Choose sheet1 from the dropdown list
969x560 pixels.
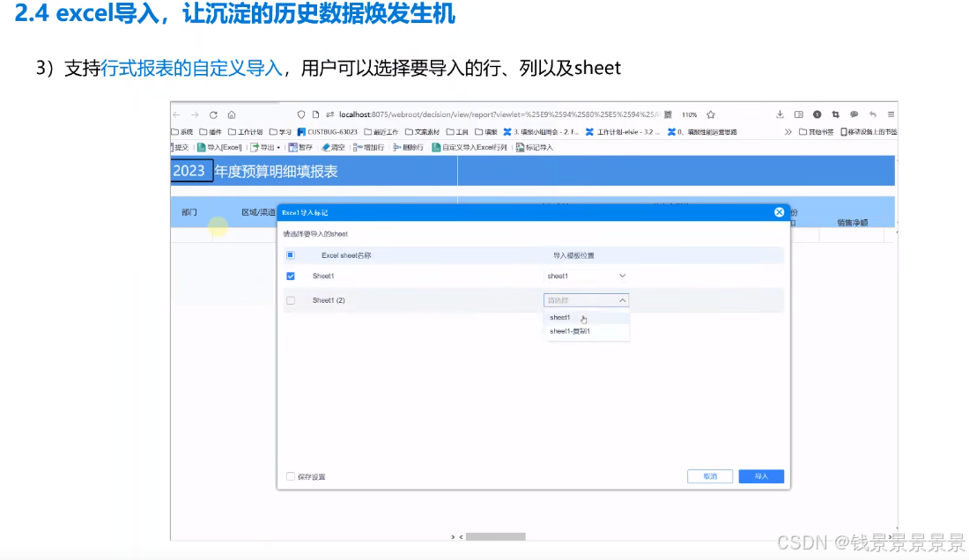586,317
